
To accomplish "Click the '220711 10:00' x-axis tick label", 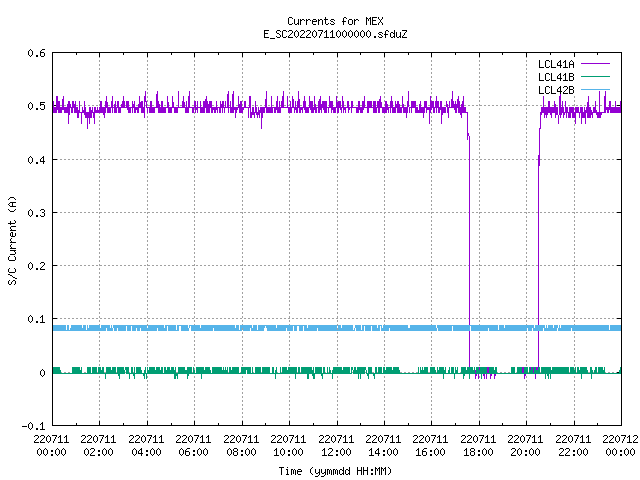I will click(288, 446).
